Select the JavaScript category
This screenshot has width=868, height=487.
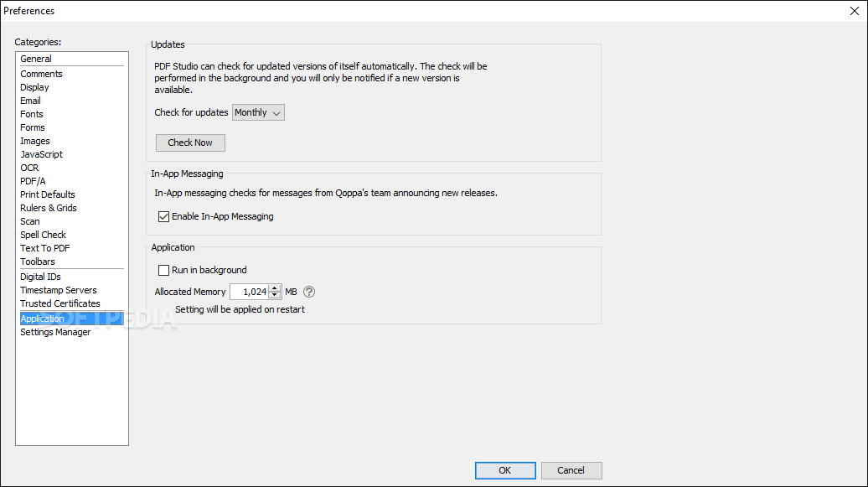[x=41, y=154]
